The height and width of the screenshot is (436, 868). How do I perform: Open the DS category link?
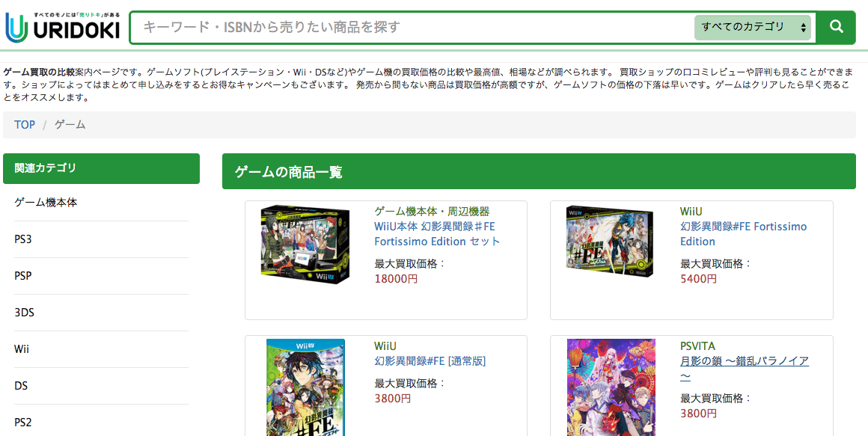(x=21, y=386)
